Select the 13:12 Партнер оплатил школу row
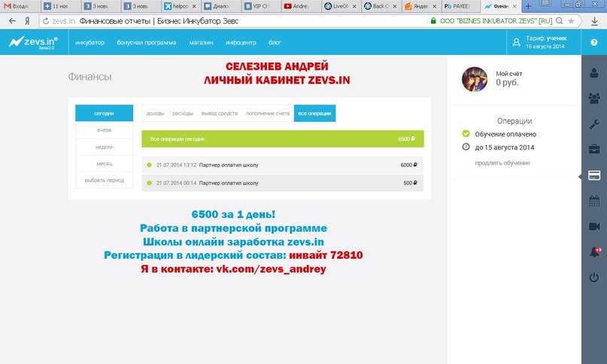Image resolution: width=607 pixels, height=364 pixels. point(283,165)
